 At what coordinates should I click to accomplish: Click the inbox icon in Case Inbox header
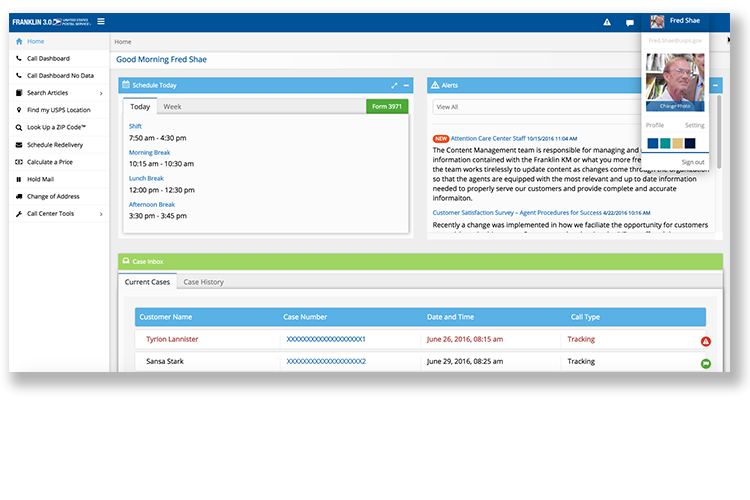(x=126, y=261)
